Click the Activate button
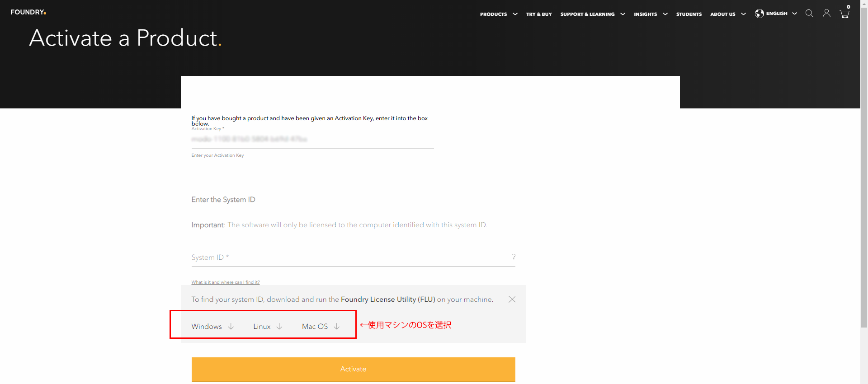The height and width of the screenshot is (384, 868). (353, 369)
